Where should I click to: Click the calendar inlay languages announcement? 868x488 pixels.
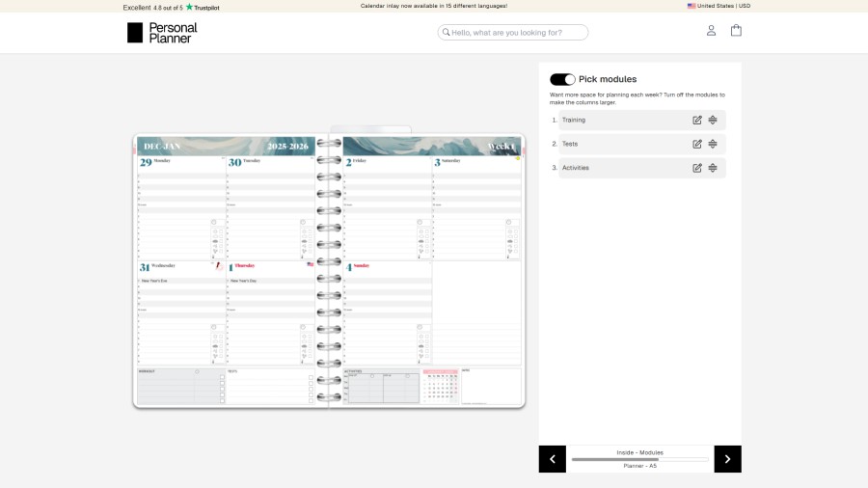(434, 6)
